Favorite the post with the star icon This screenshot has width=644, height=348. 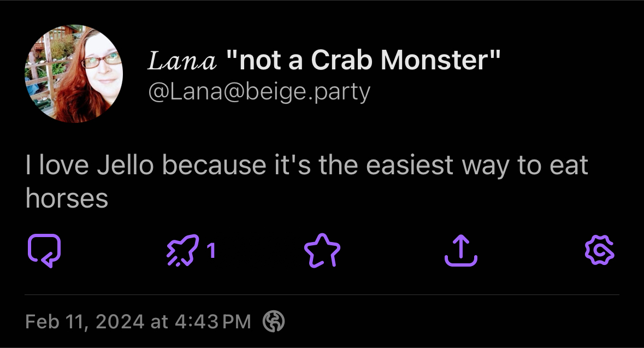click(x=322, y=251)
